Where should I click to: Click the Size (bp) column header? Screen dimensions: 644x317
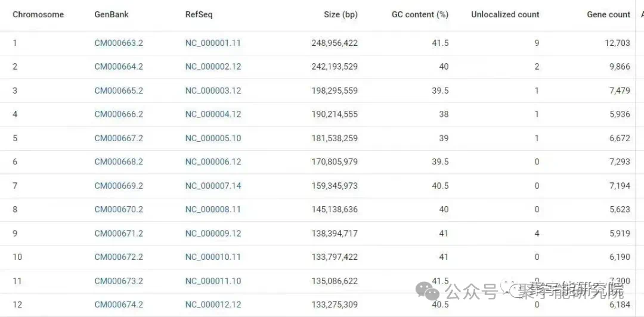tap(340, 14)
